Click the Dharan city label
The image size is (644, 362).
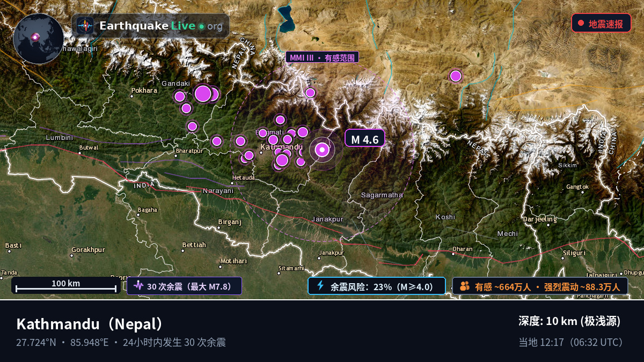(x=463, y=249)
